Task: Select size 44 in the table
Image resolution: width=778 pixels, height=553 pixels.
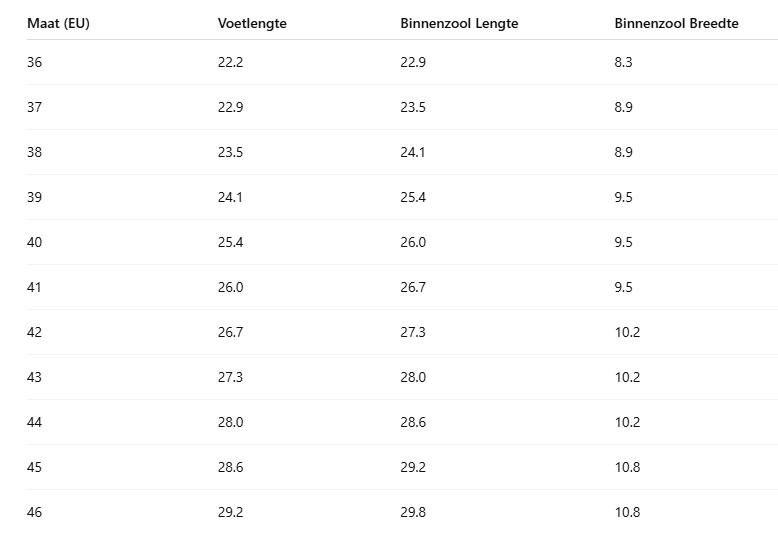Action: pos(35,422)
